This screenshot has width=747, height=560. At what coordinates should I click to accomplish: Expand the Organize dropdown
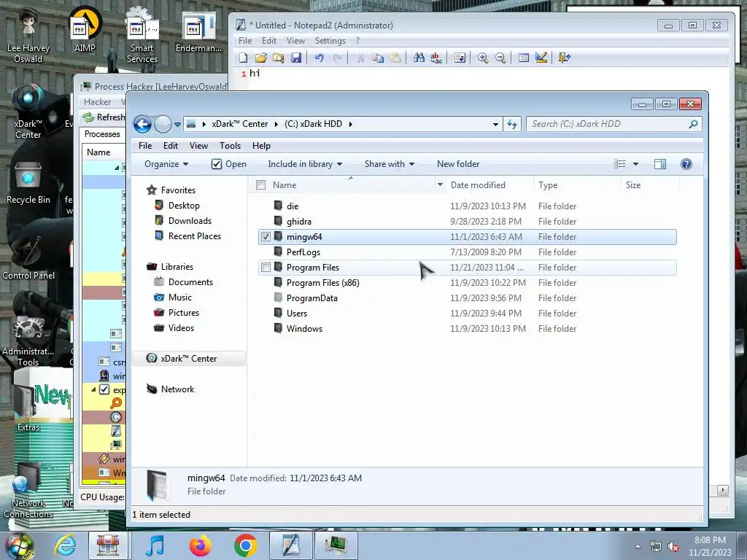pyautogui.click(x=166, y=164)
